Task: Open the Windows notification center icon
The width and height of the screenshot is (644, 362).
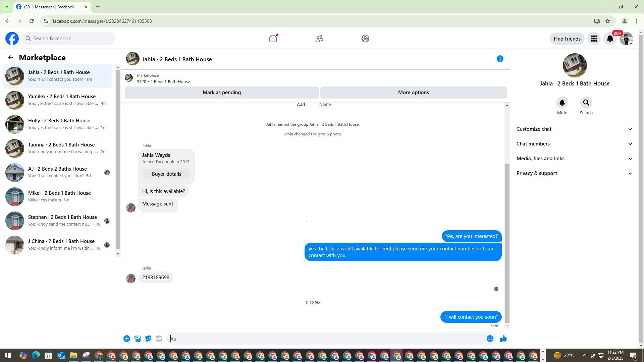Action: 634,356
